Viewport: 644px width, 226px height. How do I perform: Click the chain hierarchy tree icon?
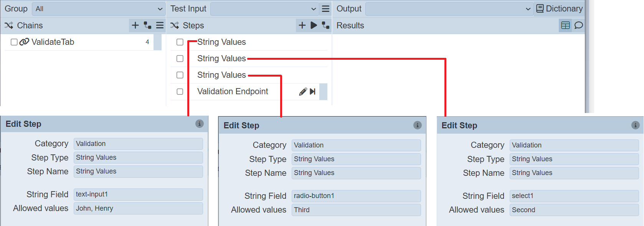tap(147, 25)
